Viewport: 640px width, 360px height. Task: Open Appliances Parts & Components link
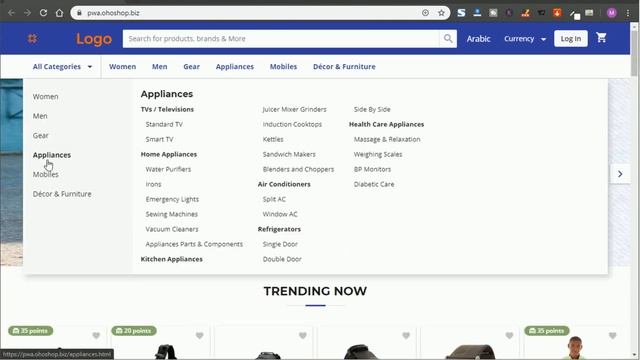tap(194, 244)
